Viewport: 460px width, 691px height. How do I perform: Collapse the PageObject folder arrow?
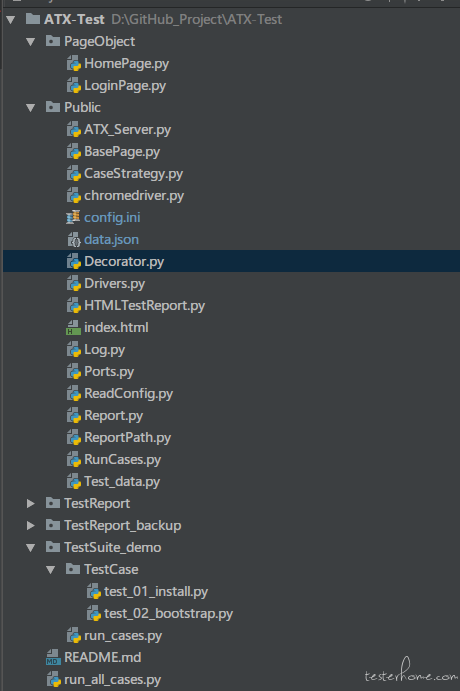point(30,42)
